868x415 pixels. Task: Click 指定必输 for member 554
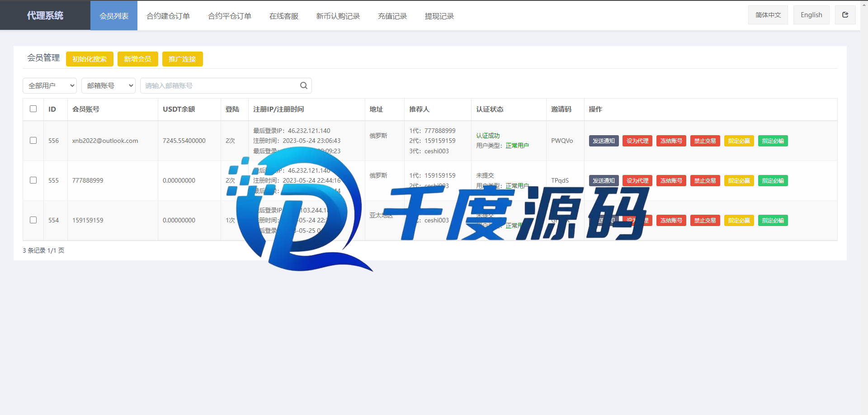click(x=773, y=220)
